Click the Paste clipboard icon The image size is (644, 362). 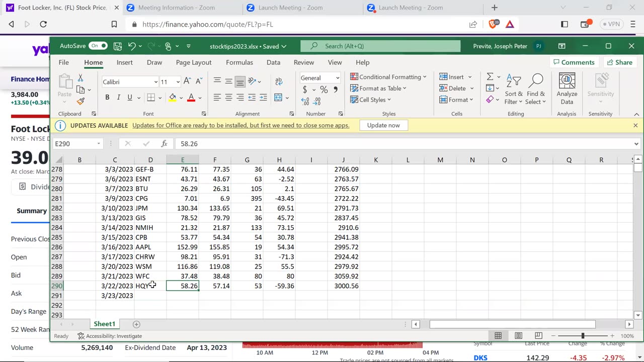[x=65, y=81]
